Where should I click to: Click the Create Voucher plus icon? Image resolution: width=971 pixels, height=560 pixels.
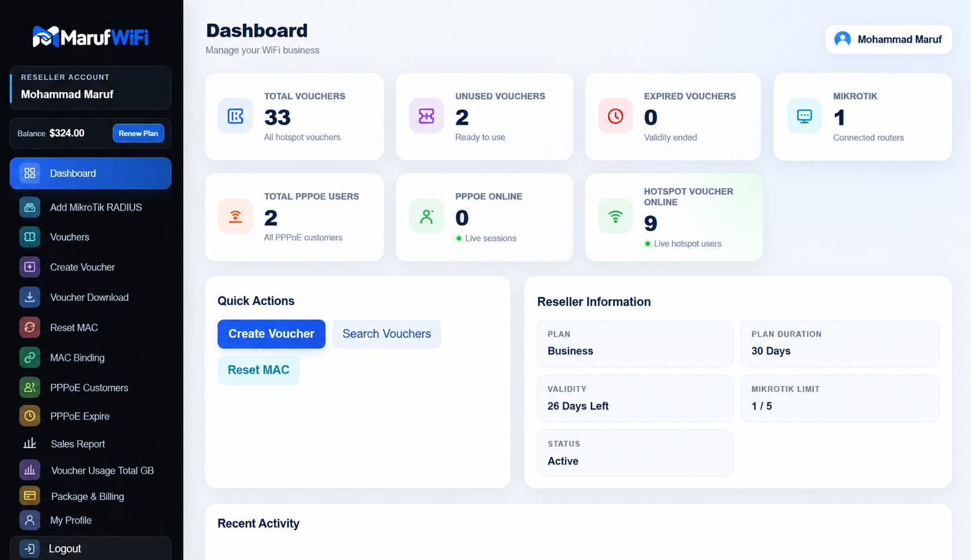point(29,267)
